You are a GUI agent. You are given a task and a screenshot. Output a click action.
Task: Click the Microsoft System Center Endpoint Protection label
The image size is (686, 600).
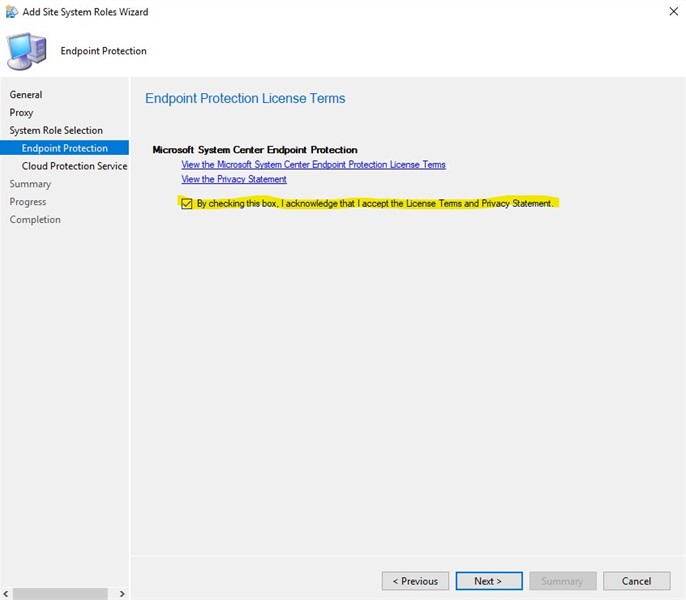(255, 150)
